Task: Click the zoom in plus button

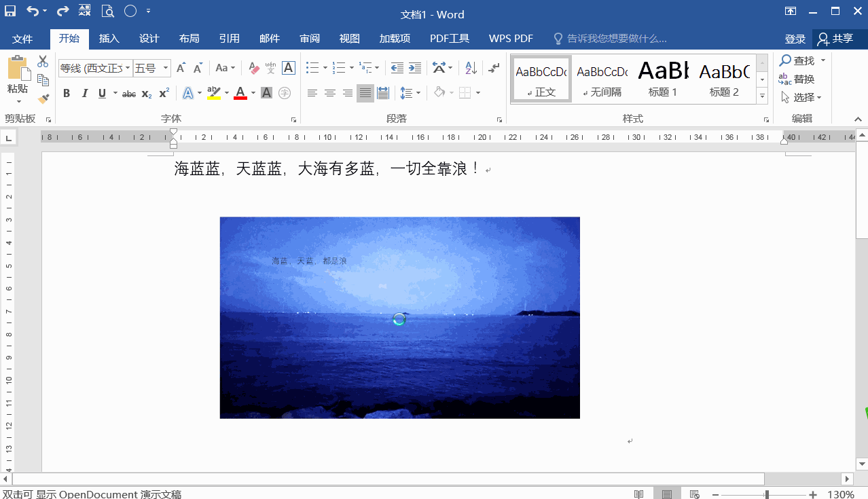Action: [x=813, y=494]
